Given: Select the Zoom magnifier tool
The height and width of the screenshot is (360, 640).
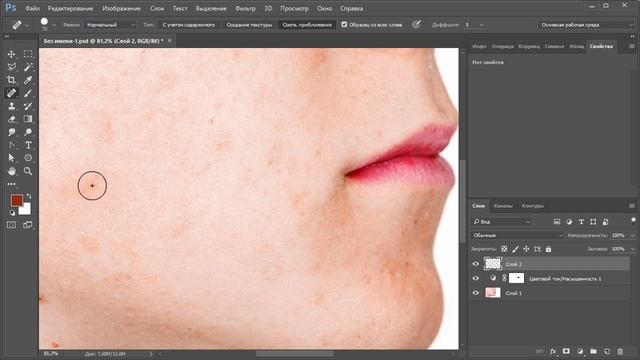Looking at the screenshot, I should (x=28, y=171).
